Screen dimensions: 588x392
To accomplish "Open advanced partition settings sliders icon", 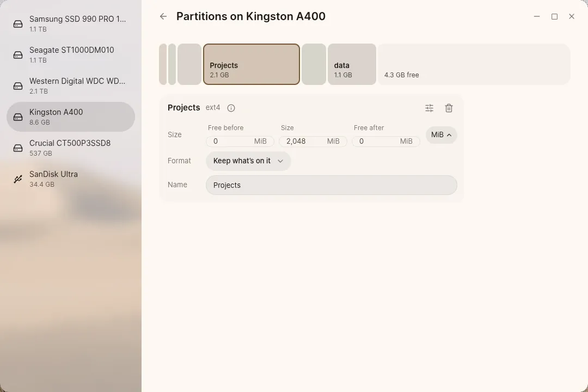I will tap(430, 108).
